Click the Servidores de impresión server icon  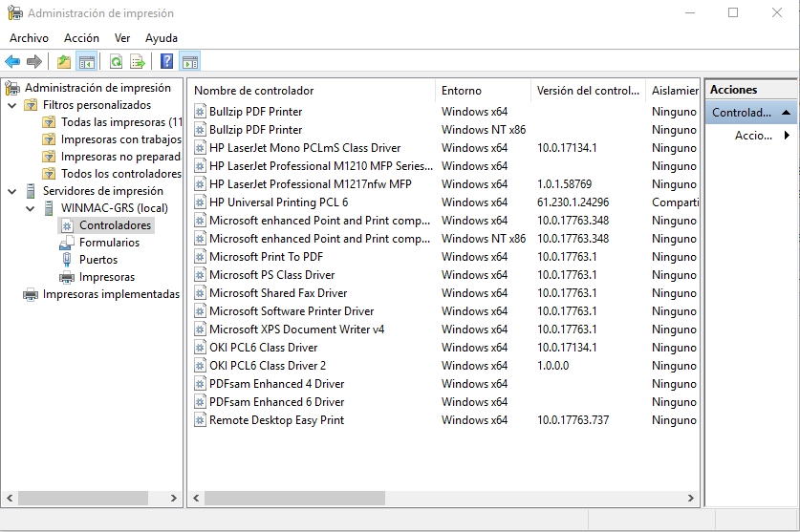31,191
